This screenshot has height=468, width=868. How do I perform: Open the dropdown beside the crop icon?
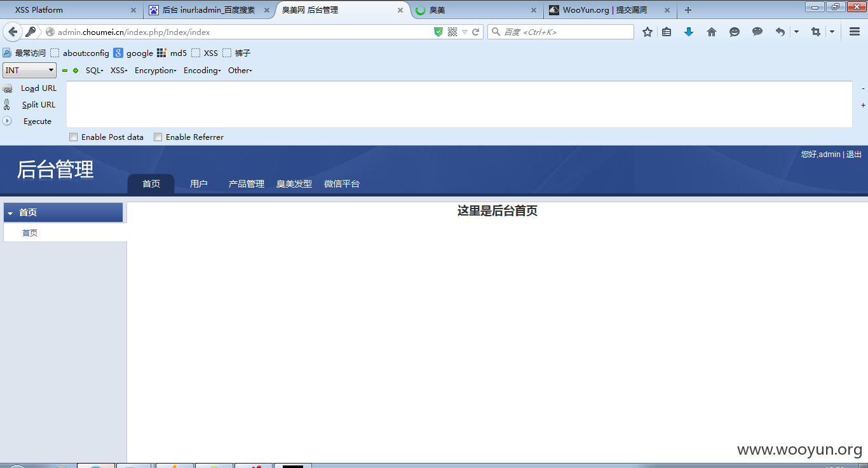[x=832, y=32]
